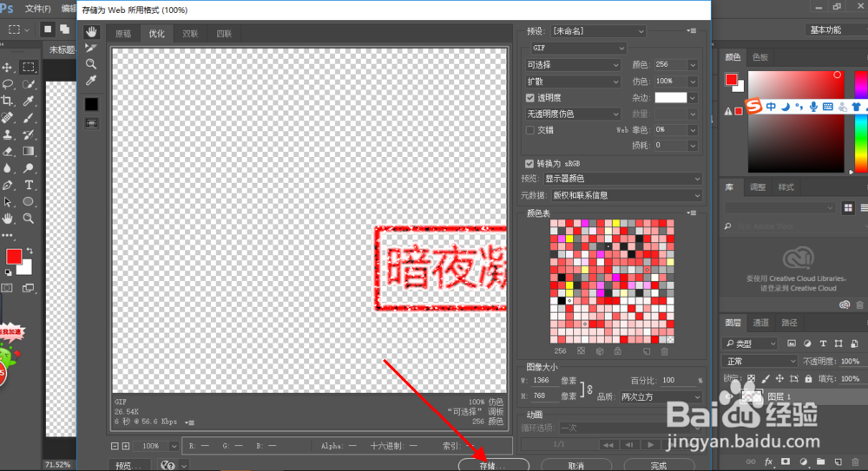The width and height of the screenshot is (868, 471).
Task: Select the Horizontal Type tool
Action: point(29,185)
